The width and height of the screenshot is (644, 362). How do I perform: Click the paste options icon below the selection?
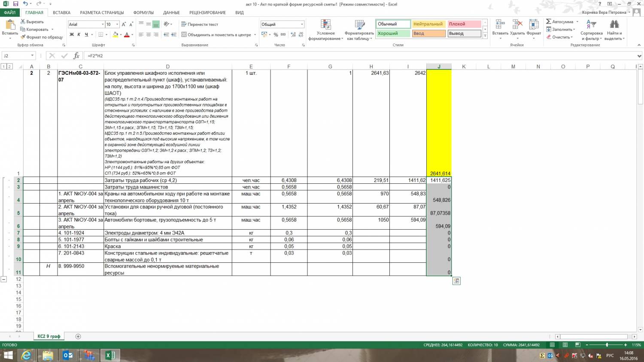pos(456,281)
